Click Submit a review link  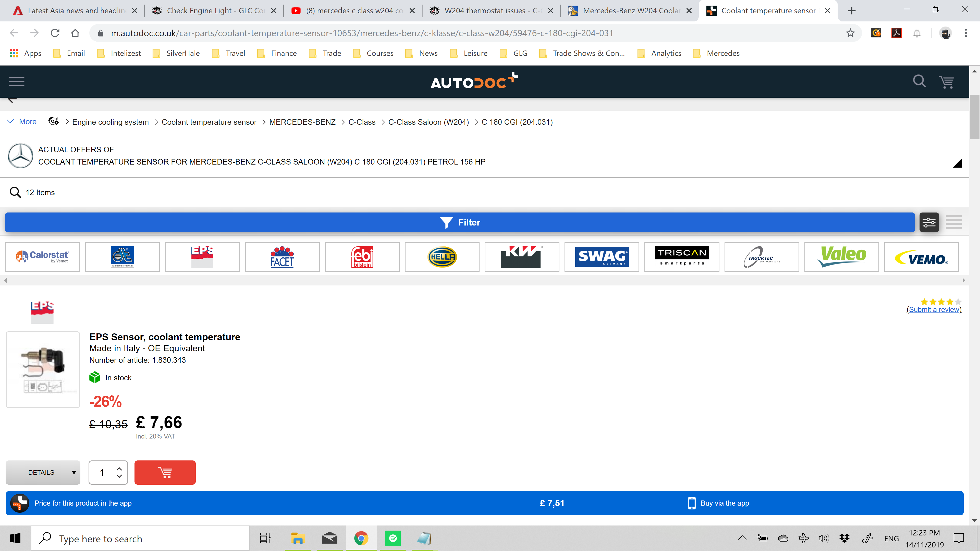[x=934, y=309]
